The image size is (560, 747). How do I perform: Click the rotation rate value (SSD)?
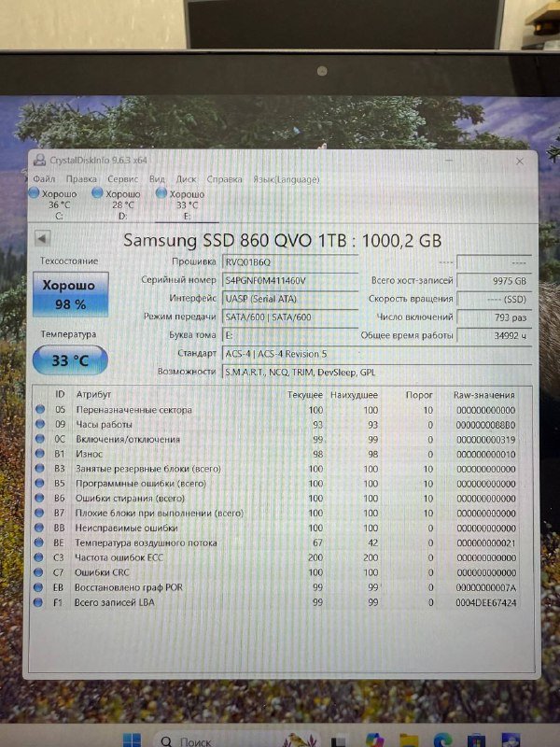(x=494, y=299)
